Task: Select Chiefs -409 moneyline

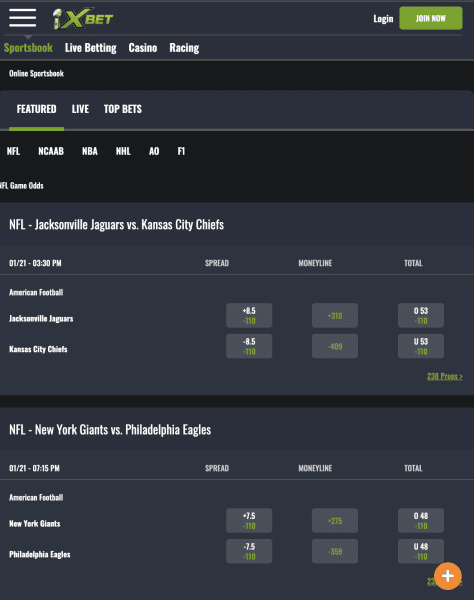Action: [x=335, y=346]
